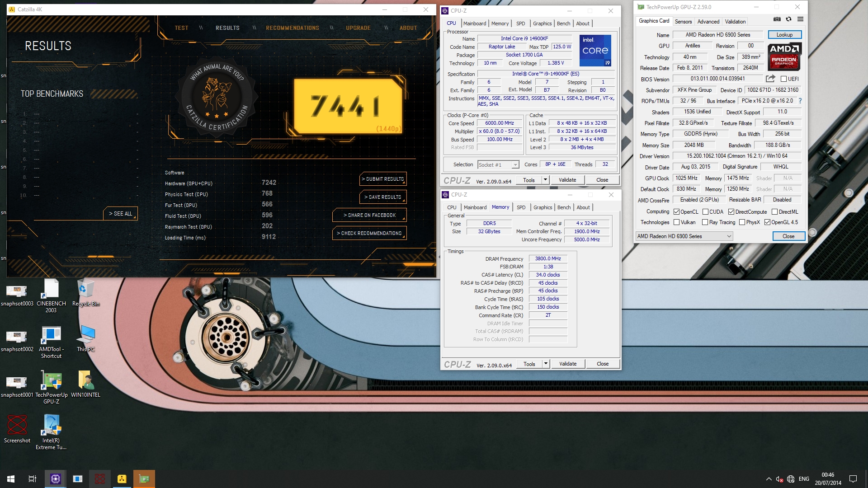Open the snaphsot0001 desktop file

[x=17, y=386]
